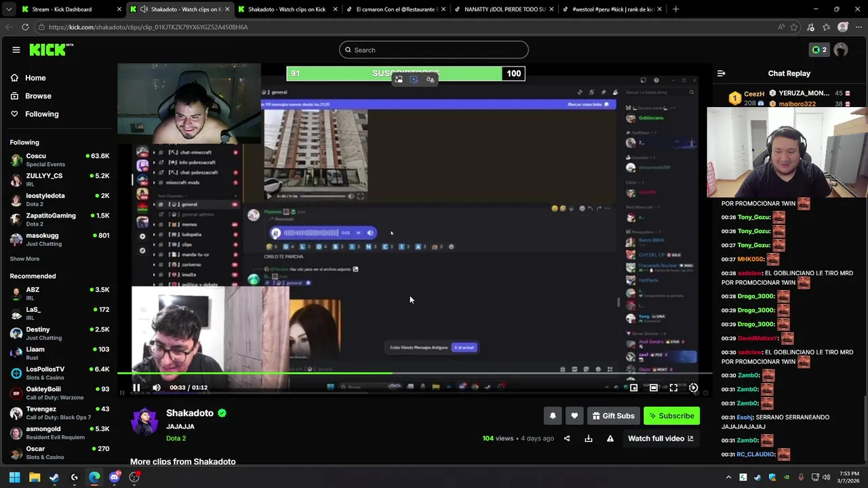Click RC_CLAUDIO username in chat
Screen dimensions: 868x488
click(755, 454)
